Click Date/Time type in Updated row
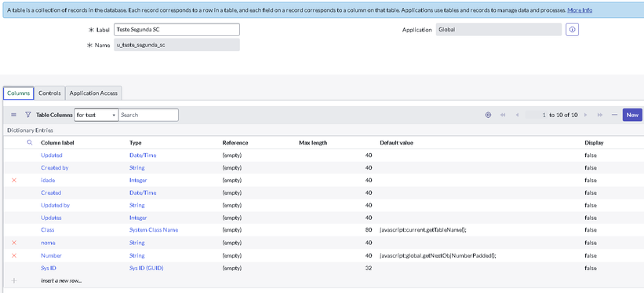 point(143,156)
